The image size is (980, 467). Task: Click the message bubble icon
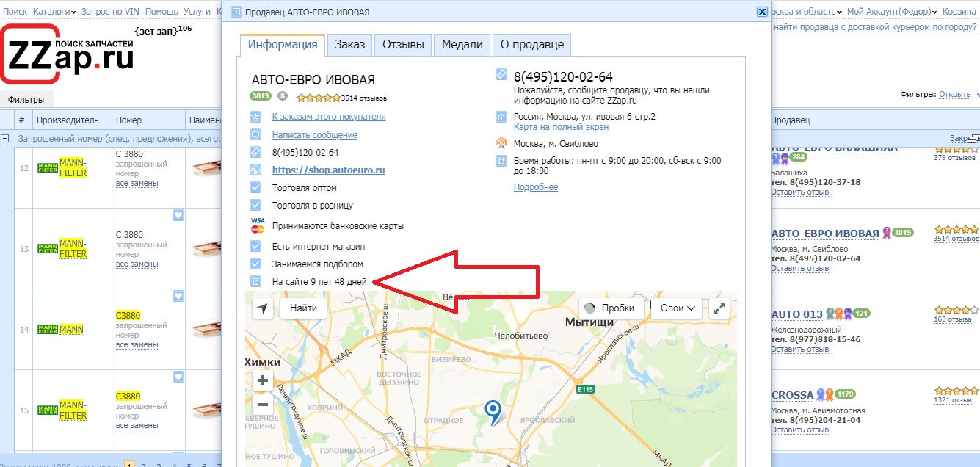coord(255,135)
